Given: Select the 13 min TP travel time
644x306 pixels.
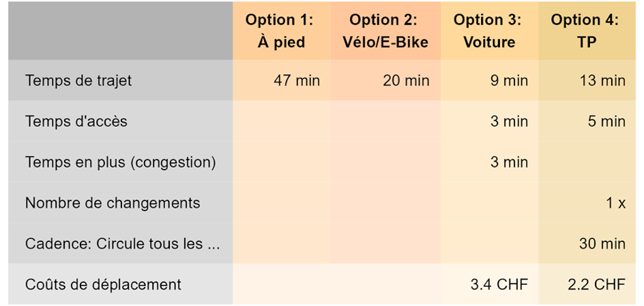Looking at the screenshot, I should pyautogui.click(x=602, y=80).
